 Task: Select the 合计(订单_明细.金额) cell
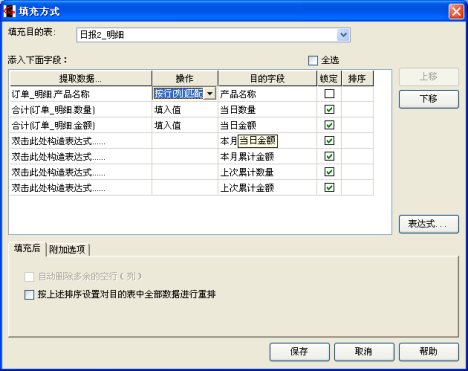(81, 125)
